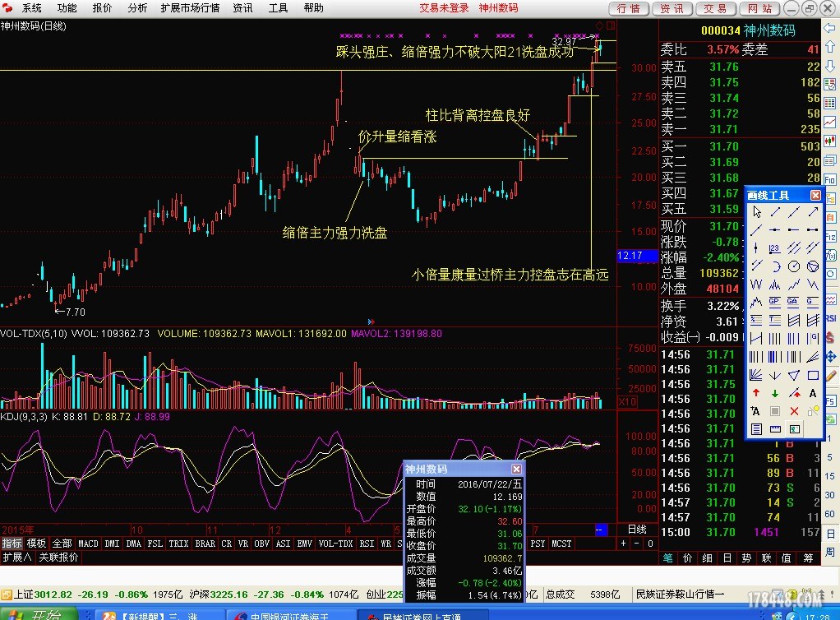
Task: Switch to the MACD indicator tab
Action: coord(89,544)
